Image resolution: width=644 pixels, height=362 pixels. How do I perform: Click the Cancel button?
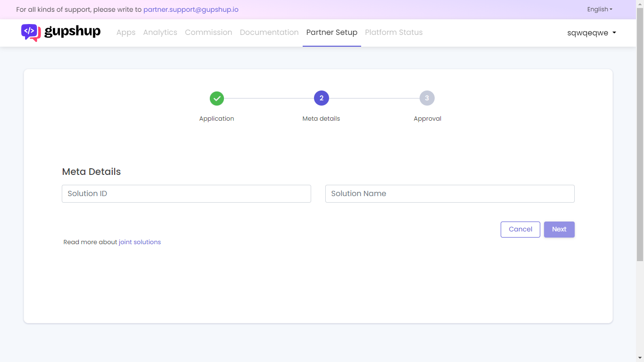(520, 229)
